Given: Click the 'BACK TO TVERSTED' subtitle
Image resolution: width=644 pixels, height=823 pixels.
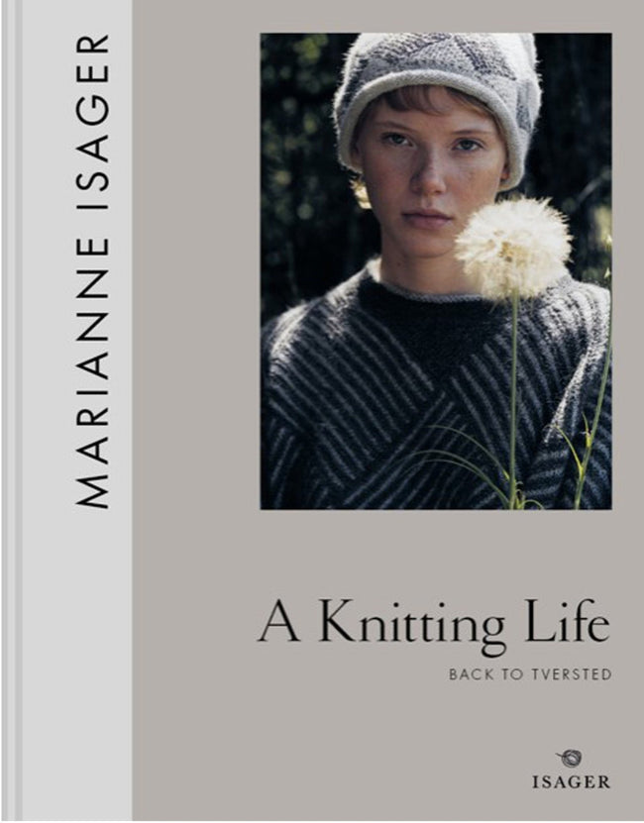Looking at the screenshot, I should (530, 674).
